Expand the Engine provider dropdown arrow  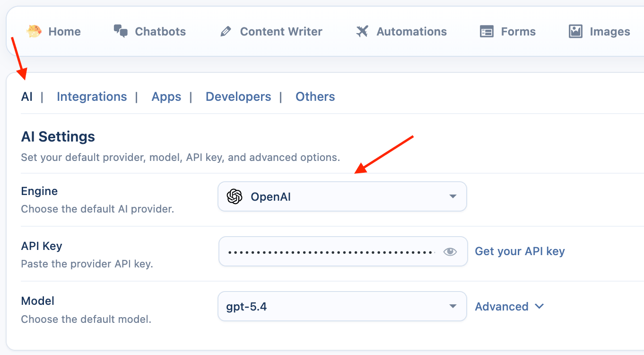[453, 196]
